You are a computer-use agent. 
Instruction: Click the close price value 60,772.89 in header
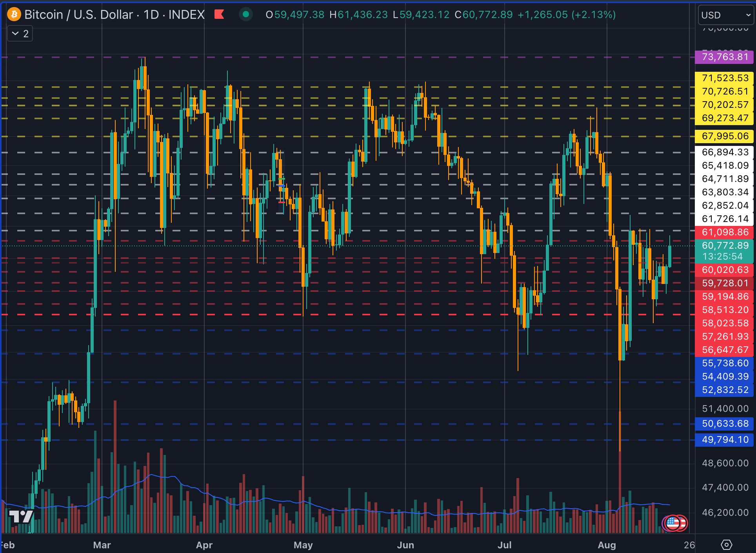tap(487, 15)
